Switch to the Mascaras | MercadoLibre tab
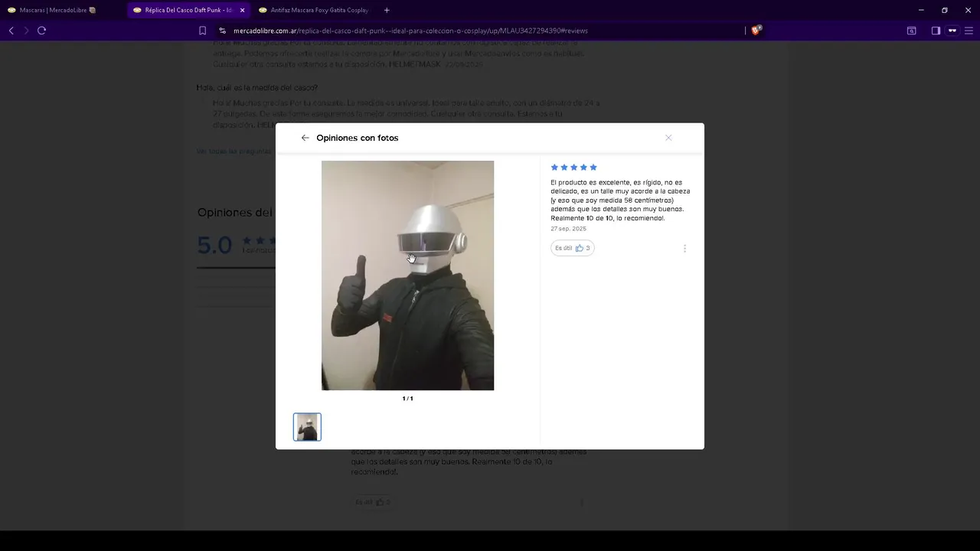The width and height of the screenshot is (980, 551). tap(58, 10)
